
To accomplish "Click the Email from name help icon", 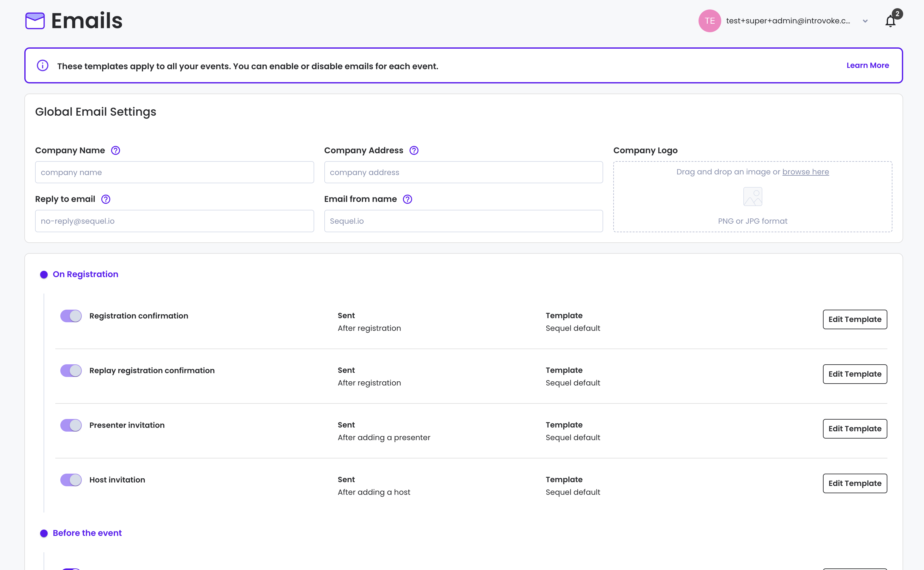I will [x=408, y=199].
